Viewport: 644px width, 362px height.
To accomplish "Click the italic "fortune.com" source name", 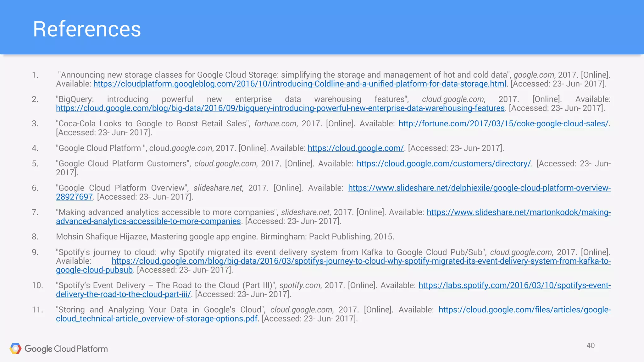I will [275, 123].
